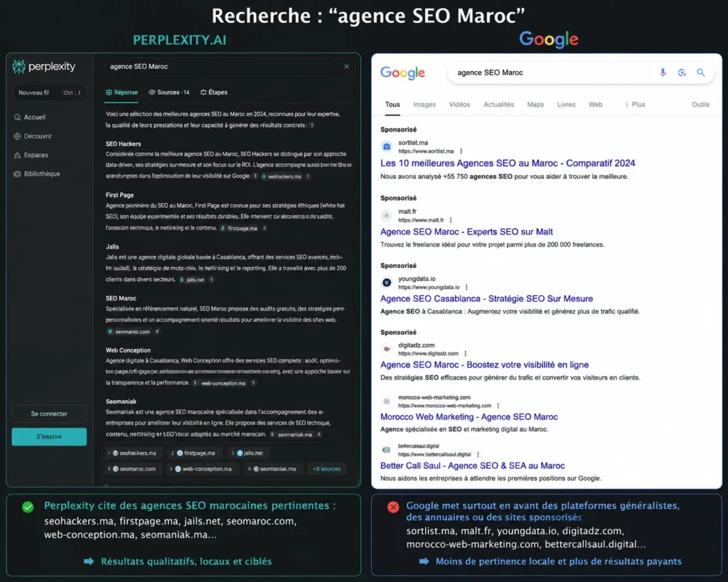Open seomaroc.com source chip at bottom

(x=133, y=469)
